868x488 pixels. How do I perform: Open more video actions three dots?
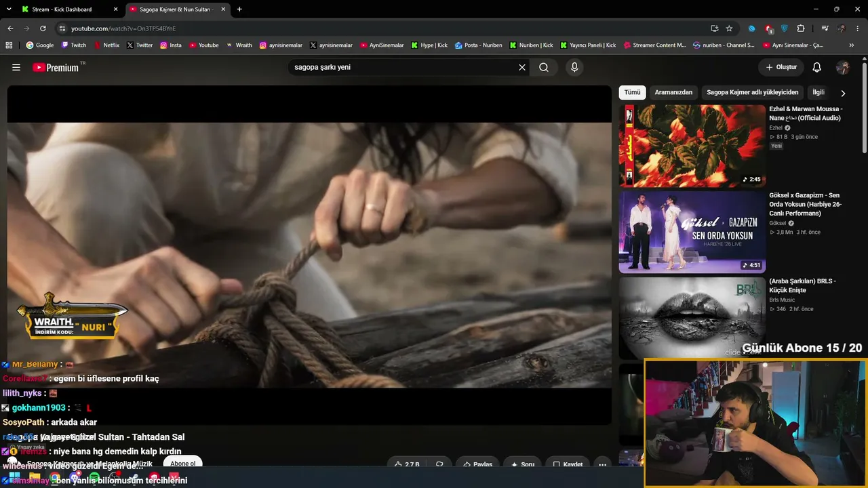coord(602,464)
